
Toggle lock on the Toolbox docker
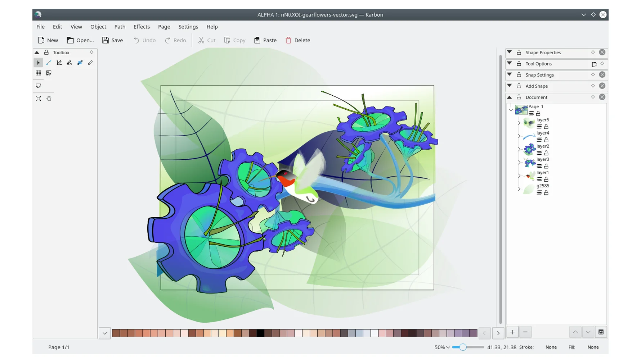click(x=46, y=53)
